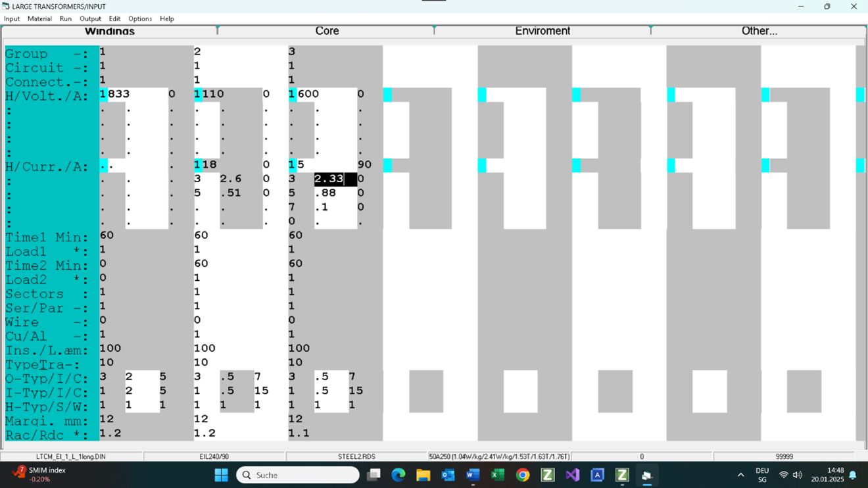Click 99999 in the status bar
Screen dimensions: 868x488
point(784,456)
